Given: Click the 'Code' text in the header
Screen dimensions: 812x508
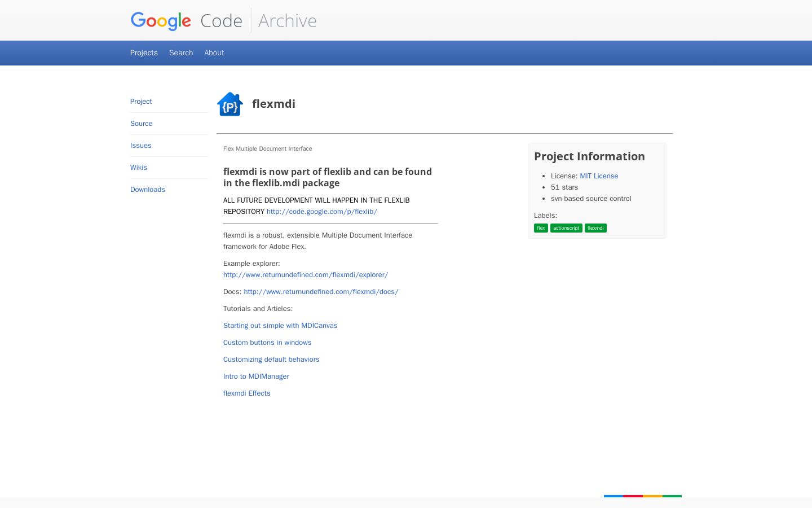Looking at the screenshot, I should tap(221, 21).
